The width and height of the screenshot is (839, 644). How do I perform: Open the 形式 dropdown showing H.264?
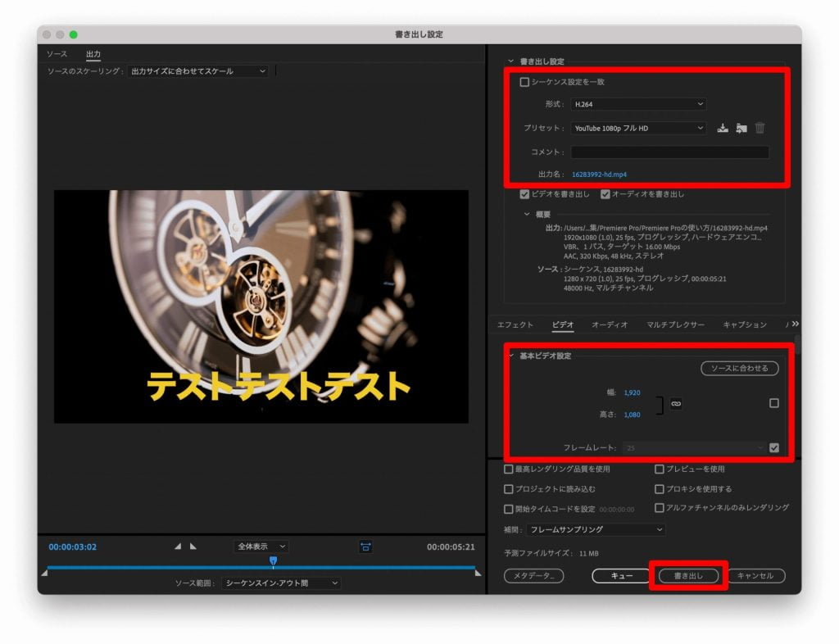point(638,104)
